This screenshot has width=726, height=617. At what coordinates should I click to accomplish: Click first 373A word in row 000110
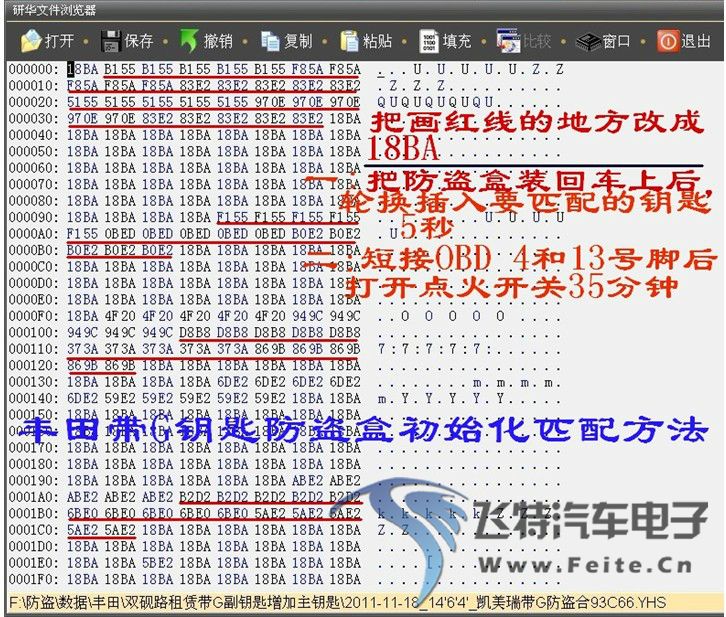point(83,349)
